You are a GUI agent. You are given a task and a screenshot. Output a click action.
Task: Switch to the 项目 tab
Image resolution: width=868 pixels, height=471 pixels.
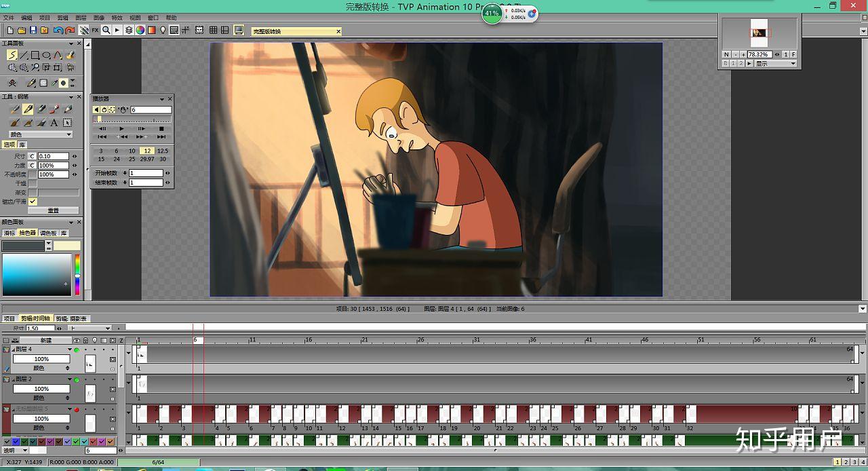(9, 318)
